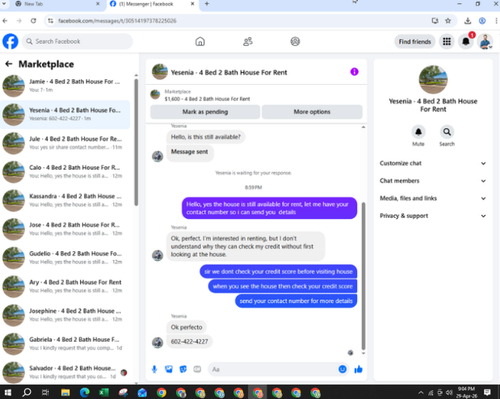Open Jule conversation in list
The width and height of the screenshot is (500, 399).
click(65, 143)
